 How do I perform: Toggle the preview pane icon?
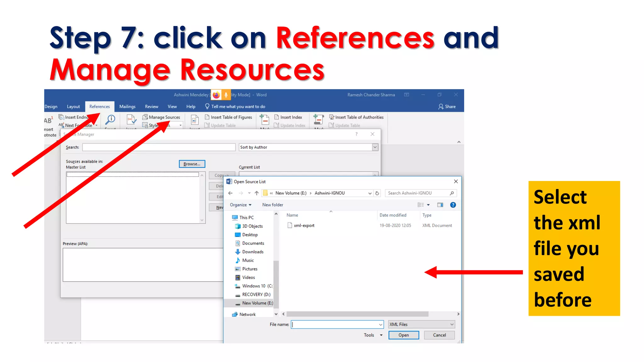(440, 205)
